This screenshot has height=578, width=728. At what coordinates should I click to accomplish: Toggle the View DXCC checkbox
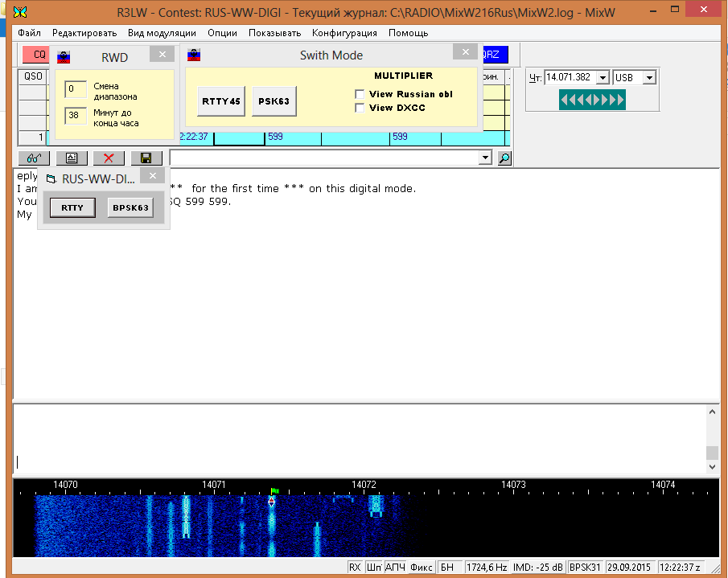tap(360, 108)
